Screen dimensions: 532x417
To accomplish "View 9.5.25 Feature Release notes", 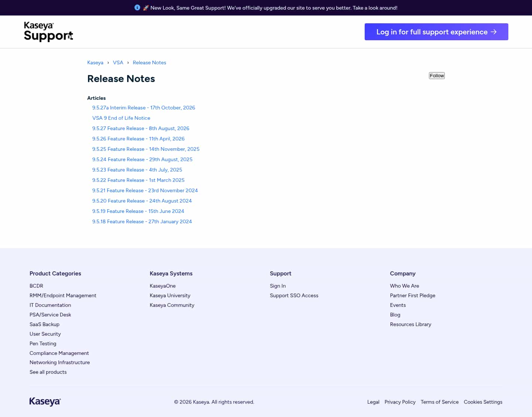I will (146, 149).
